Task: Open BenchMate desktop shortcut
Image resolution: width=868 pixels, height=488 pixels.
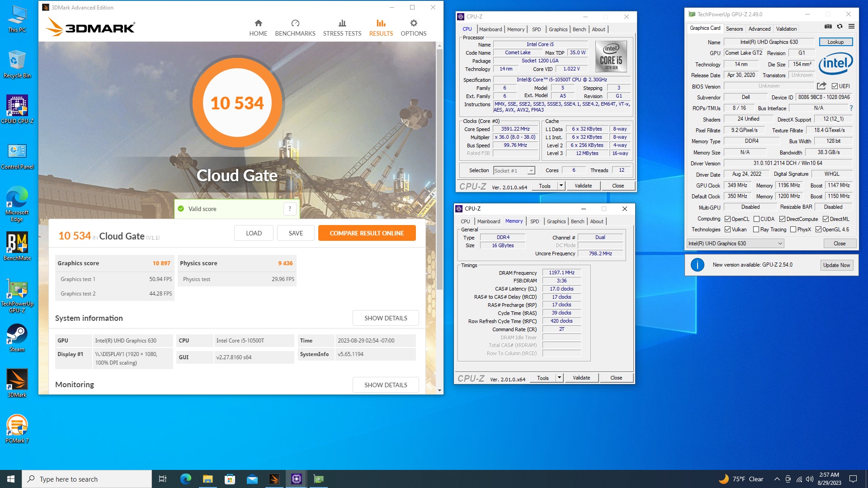Action: pyautogui.click(x=17, y=246)
